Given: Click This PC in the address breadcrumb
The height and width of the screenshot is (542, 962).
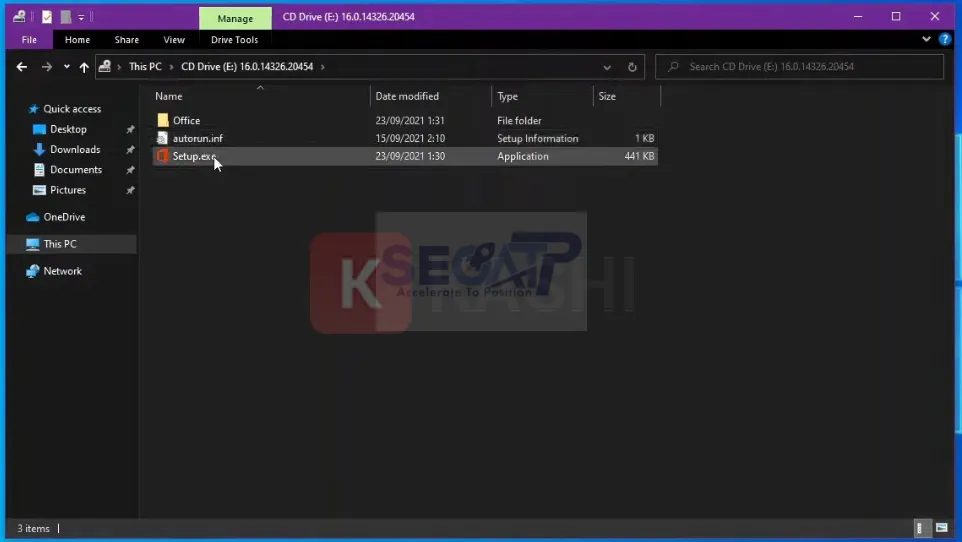Looking at the screenshot, I should coord(145,66).
